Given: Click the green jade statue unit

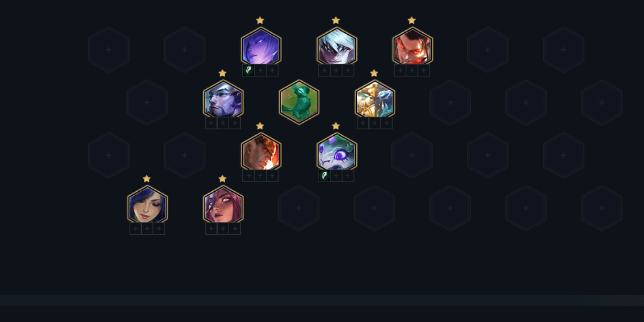Looking at the screenshot, I should pos(299,102).
